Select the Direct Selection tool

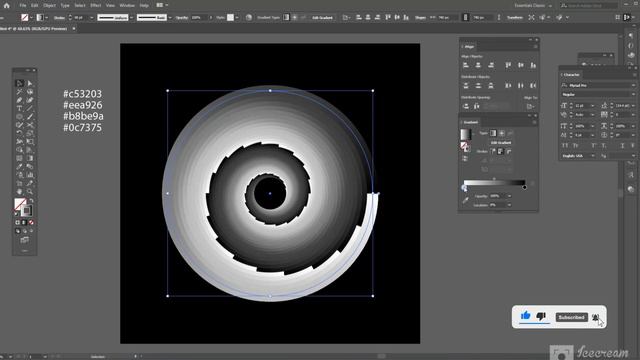tap(30, 83)
